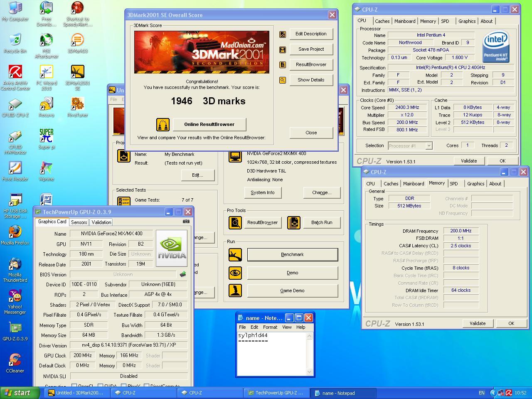The width and height of the screenshot is (532, 399).
Task: Click Batch Run button
Action: 322,223
